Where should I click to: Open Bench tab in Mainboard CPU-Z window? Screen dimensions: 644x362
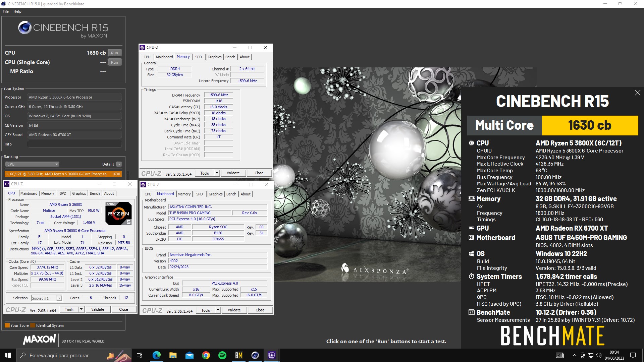[x=231, y=194]
